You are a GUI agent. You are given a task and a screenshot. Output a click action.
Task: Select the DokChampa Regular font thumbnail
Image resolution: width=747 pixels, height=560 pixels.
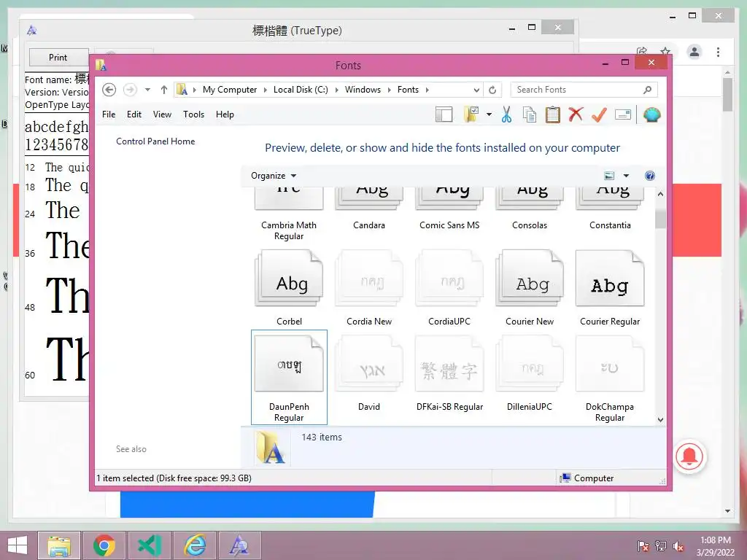610,365
